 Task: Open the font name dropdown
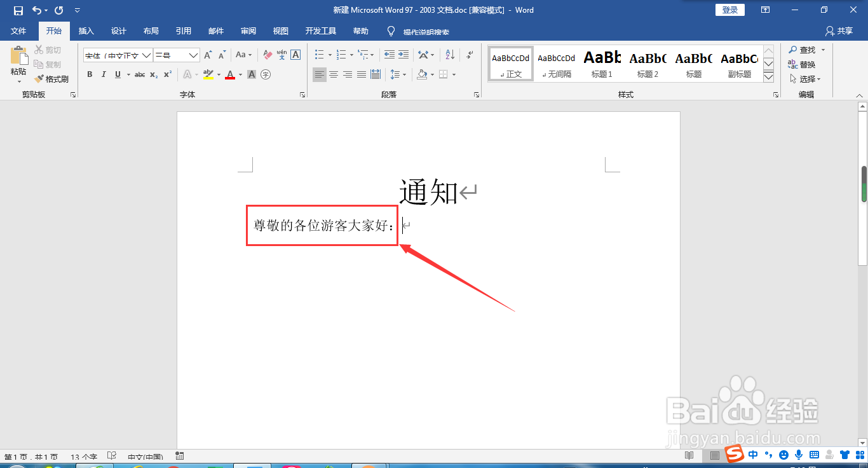pyautogui.click(x=146, y=55)
